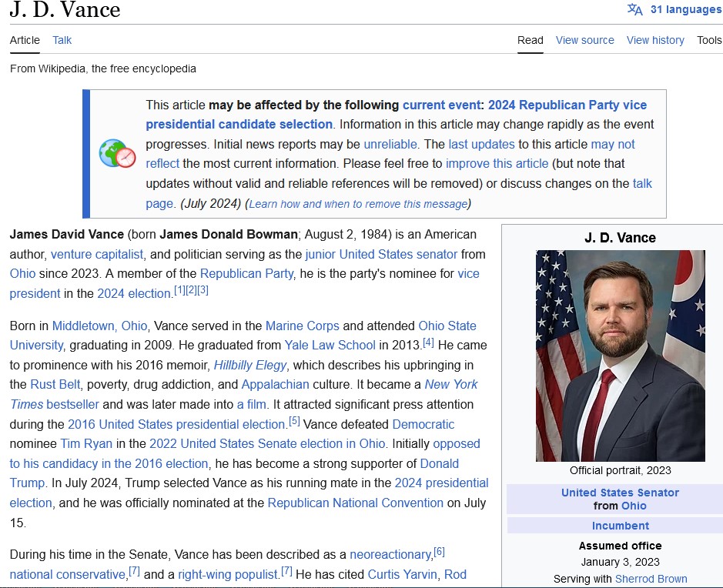Follow the Rust Belt link

click(55, 384)
